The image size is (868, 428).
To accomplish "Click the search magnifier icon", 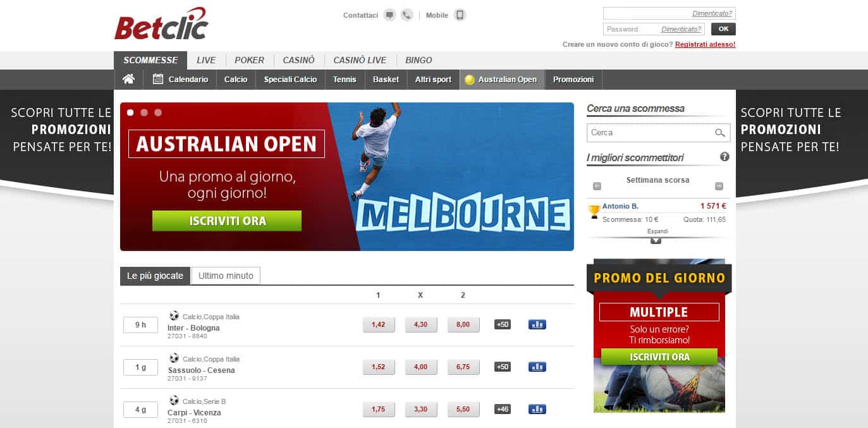I will point(720,133).
